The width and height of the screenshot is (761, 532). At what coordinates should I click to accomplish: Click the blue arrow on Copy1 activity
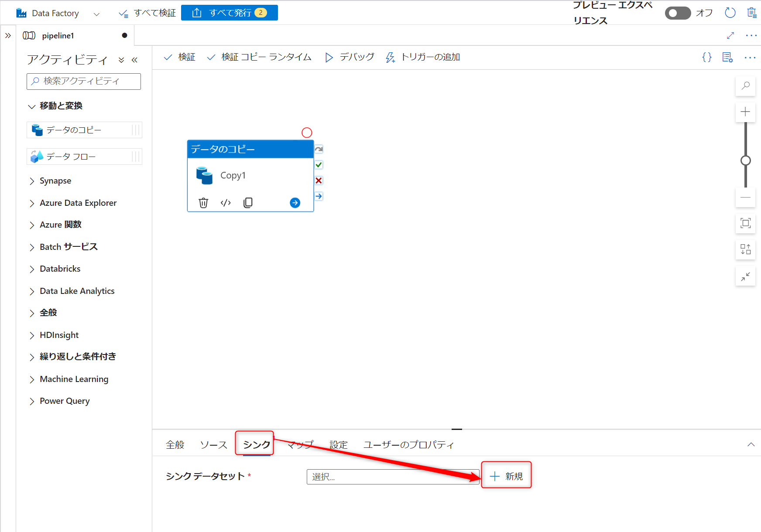click(x=295, y=203)
